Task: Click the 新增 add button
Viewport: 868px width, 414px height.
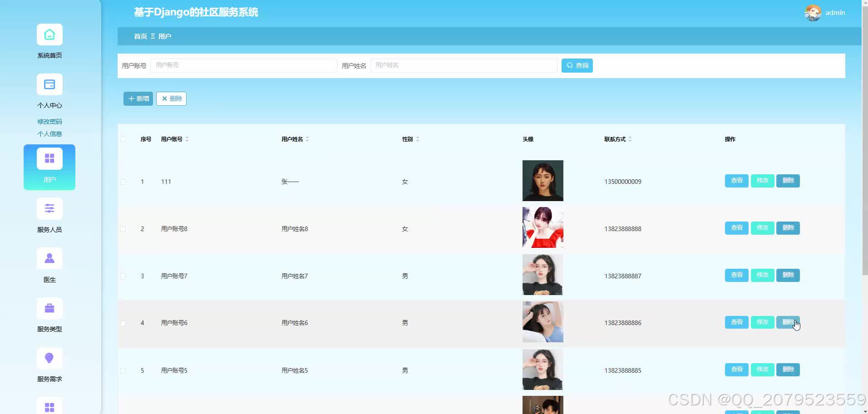Action: coord(138,99)
